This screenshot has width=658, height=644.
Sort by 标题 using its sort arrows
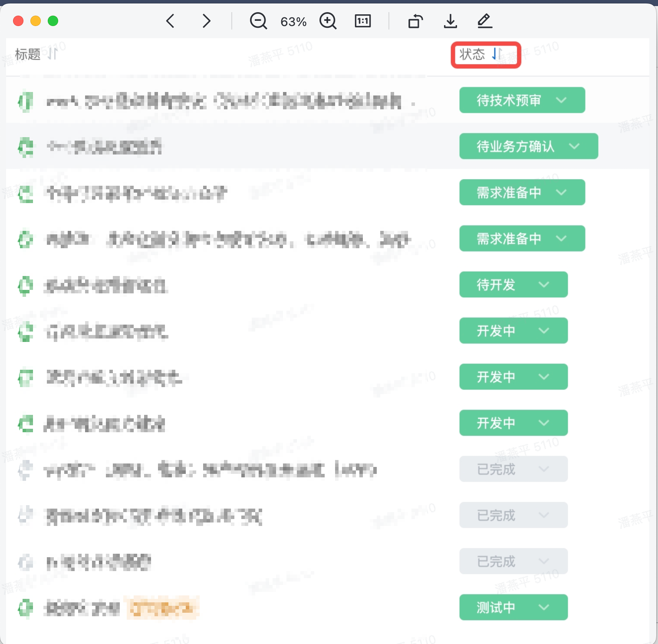(53, 54)
